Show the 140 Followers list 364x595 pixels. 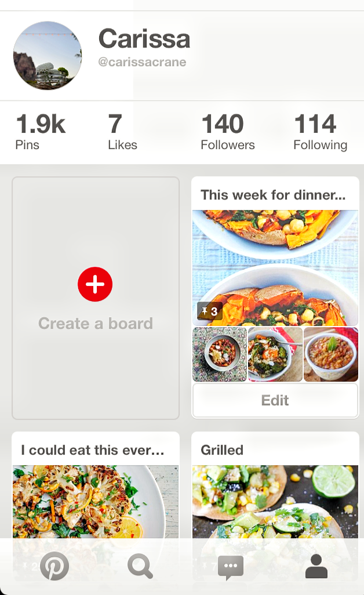click(227, 132)
